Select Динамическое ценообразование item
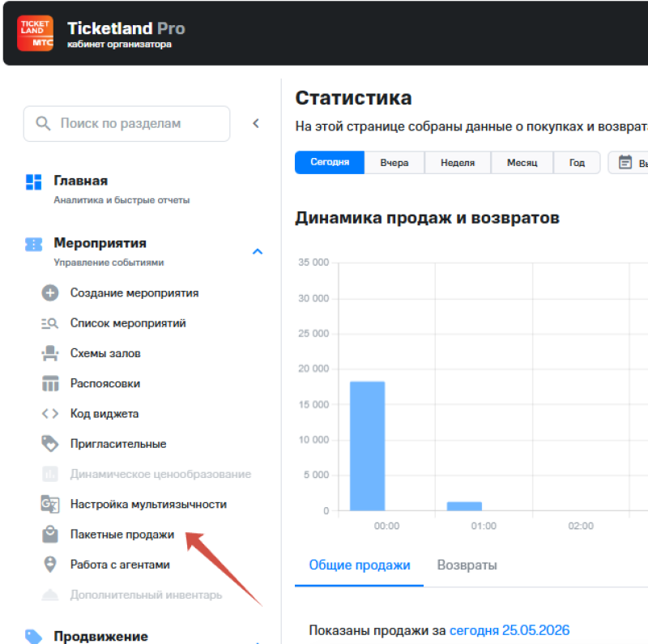This screenshot has height=644, width=648. [160, 474]
